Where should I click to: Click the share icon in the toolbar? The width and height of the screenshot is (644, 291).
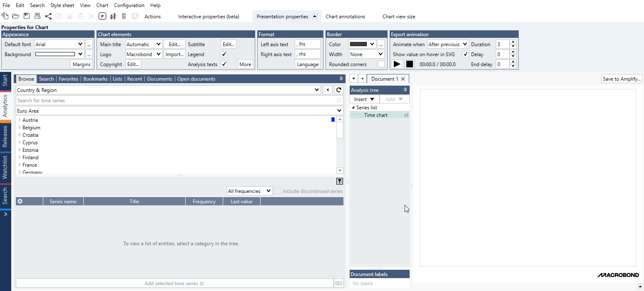(x=48, y=16)
